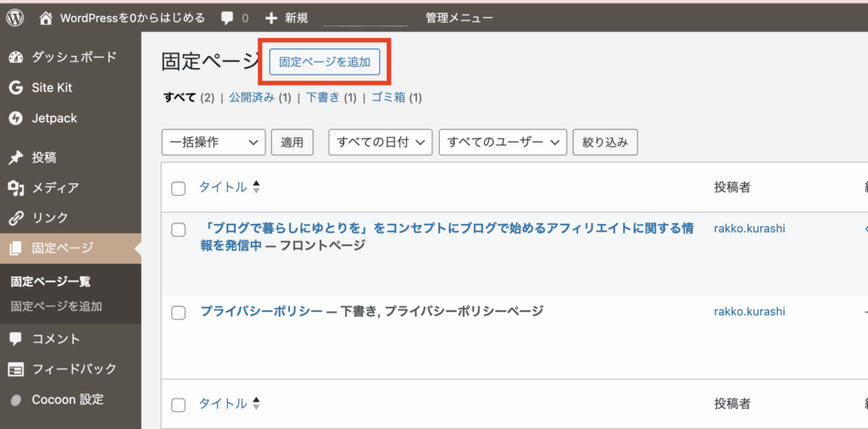868x429 pixels.
Task: Click the Jetpack lightning icon
Action: 16,118
